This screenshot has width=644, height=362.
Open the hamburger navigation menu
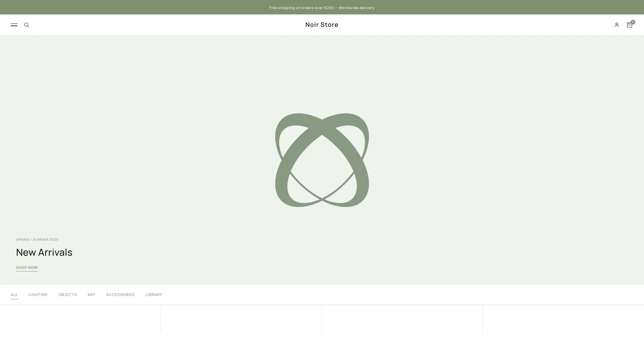pyautogui.click(x=14, y=25)
